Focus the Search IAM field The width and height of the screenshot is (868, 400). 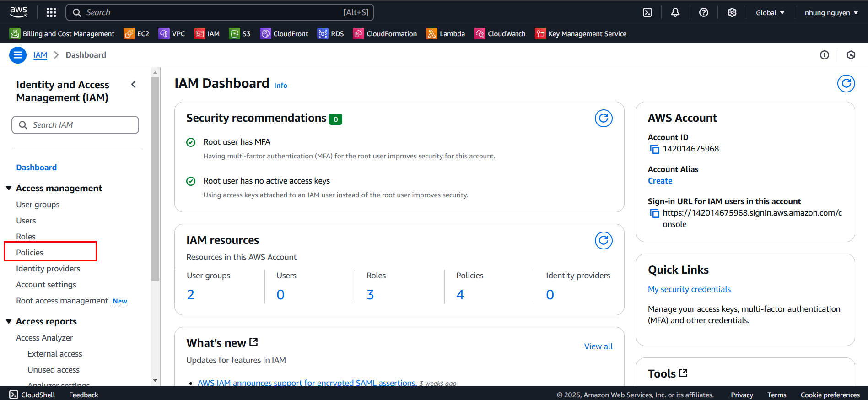tap(75, 125)
